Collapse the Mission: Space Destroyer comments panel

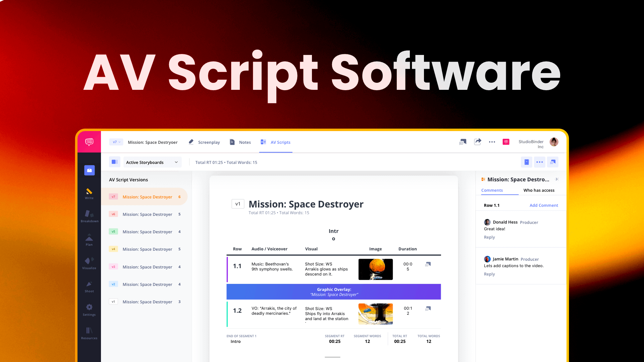556,179
